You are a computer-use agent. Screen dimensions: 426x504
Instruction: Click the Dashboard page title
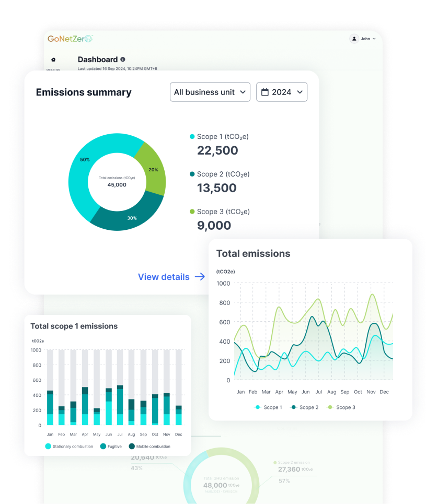point(98,60)
